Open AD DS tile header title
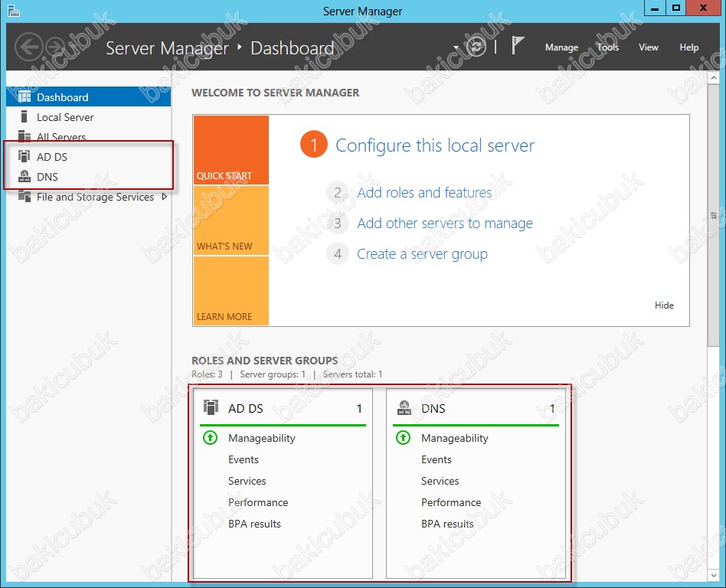726x588 pixels. point(245,408)
